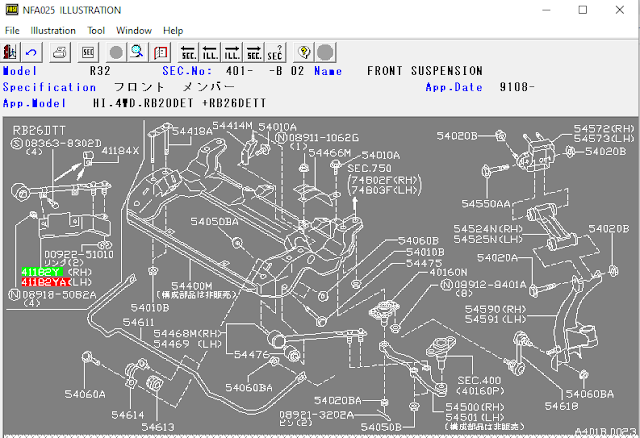The image size is (640, 438).
Task: Click part number 54611 stabilizer bar
Action: point(138,322)
